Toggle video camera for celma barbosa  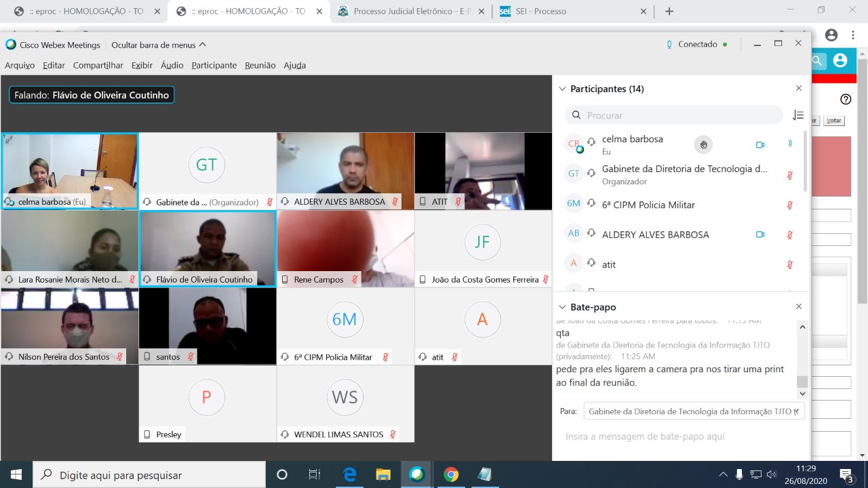coord(760,144)
